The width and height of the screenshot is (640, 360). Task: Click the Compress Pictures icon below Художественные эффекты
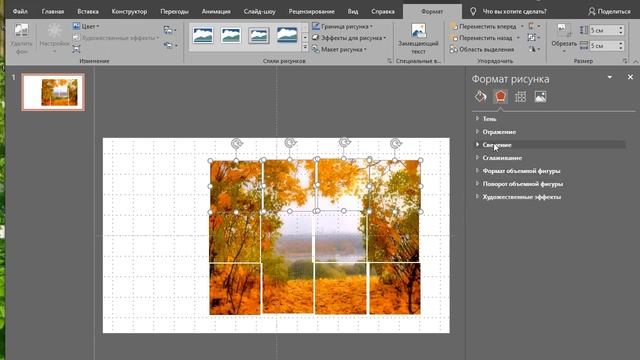pyautogui.click(x=76, y=49)
